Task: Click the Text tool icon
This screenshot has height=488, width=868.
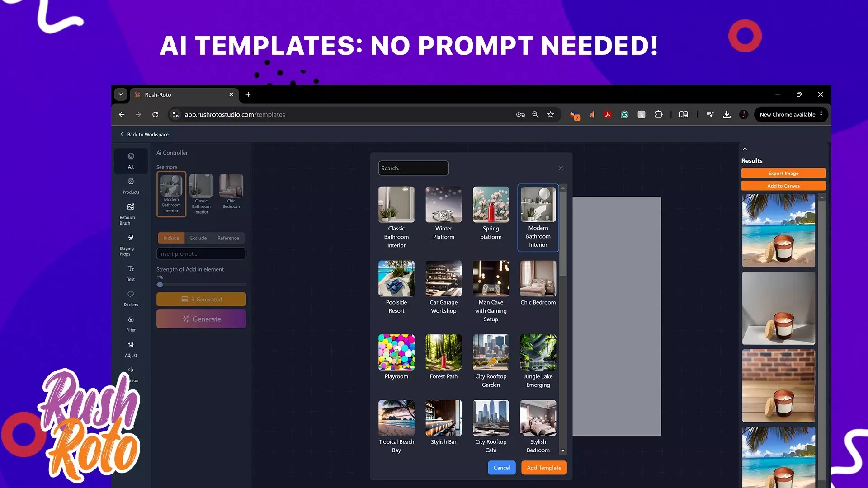Action: tap(131, 269)
